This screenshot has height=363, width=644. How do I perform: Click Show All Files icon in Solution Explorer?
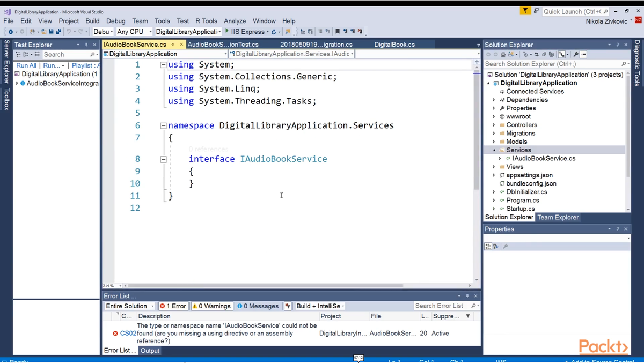(551, 55)
